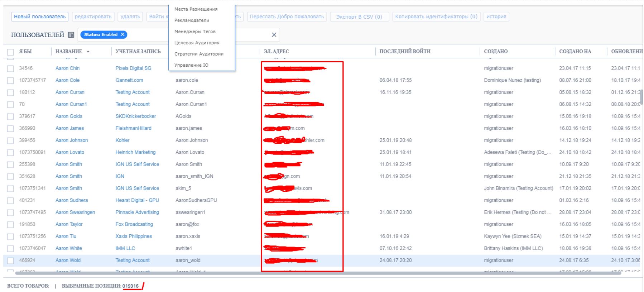Open the column chooser icon beside ПОЛЬЗОВАТЕЛЕЙ
644x292 pixels.
(71, 35)
